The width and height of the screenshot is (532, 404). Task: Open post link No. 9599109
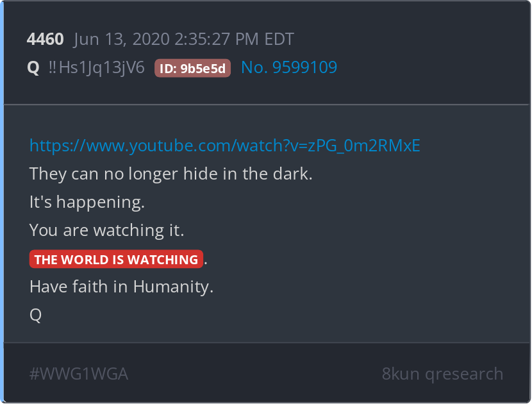[x=289, y=67]
